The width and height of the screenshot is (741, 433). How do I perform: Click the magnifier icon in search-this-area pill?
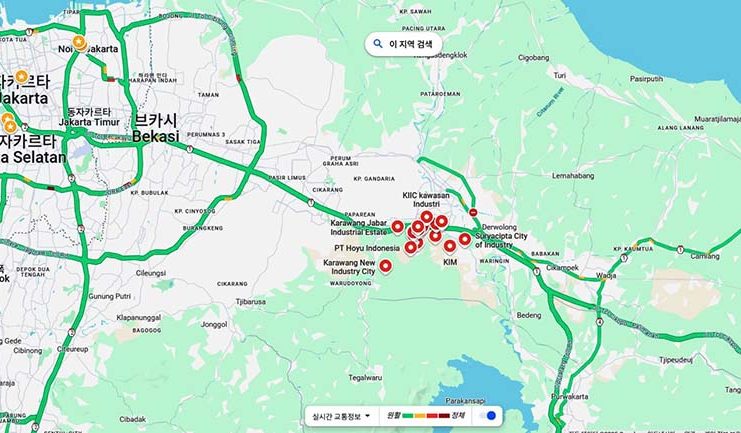pos(378,43)
